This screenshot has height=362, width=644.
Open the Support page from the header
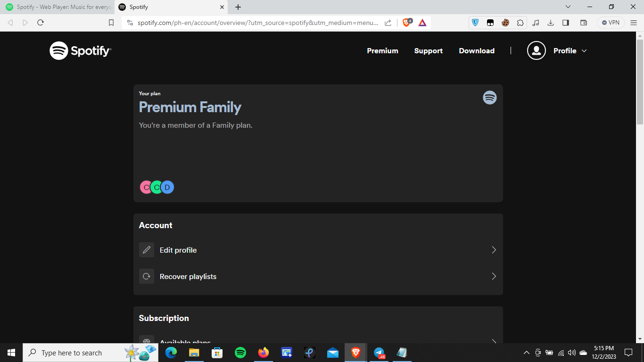[428, 51]
